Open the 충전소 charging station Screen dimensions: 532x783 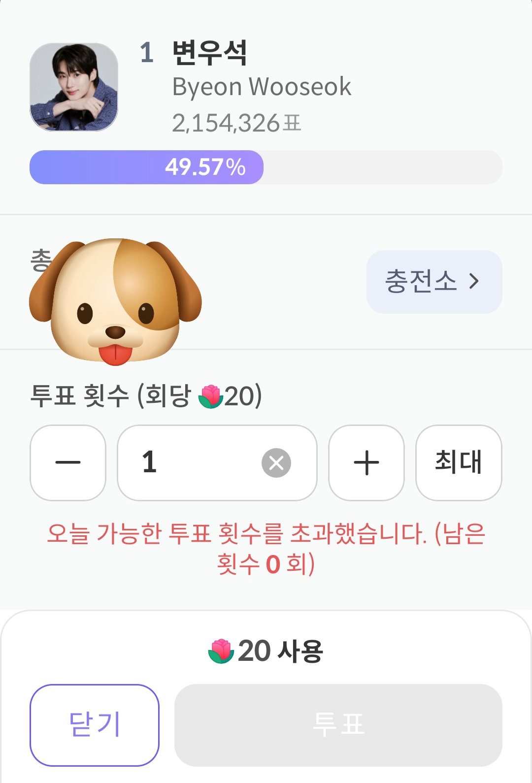click(434, 282)
